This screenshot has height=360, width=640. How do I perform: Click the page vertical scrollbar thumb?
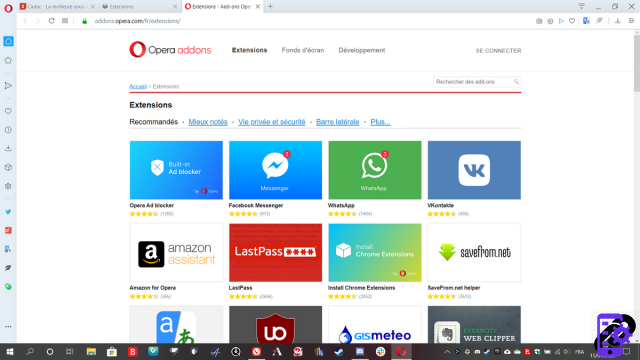pyautogui.click(x=636, y=63)
